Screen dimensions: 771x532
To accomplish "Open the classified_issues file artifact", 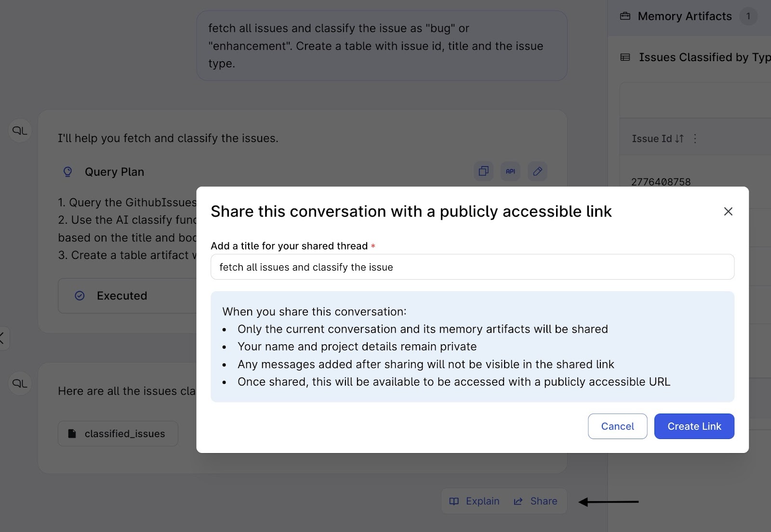I will (118, 434).
